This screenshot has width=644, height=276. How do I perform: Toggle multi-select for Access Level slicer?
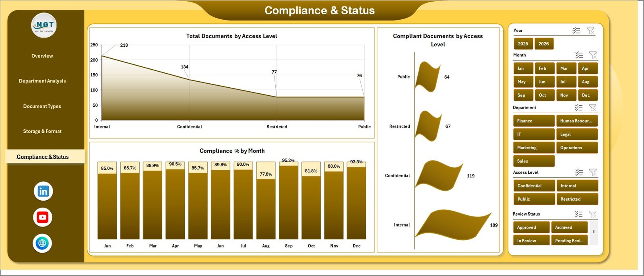point(579,172)
